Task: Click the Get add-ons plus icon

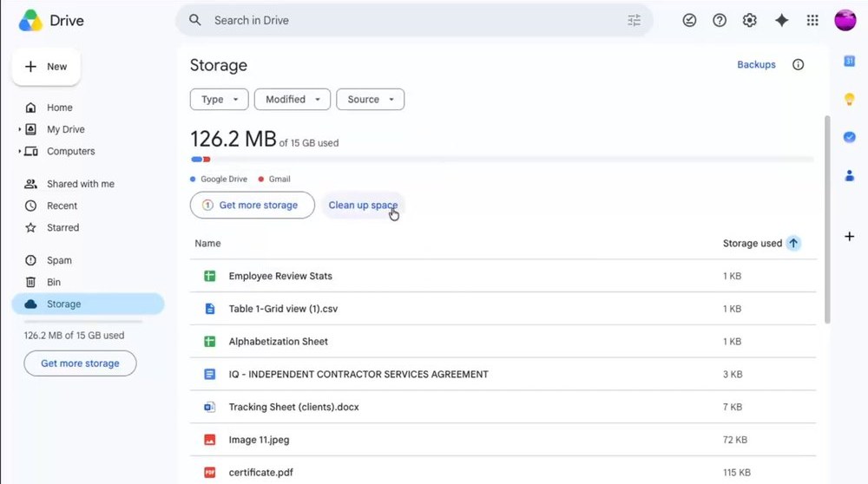Action: 849,237
